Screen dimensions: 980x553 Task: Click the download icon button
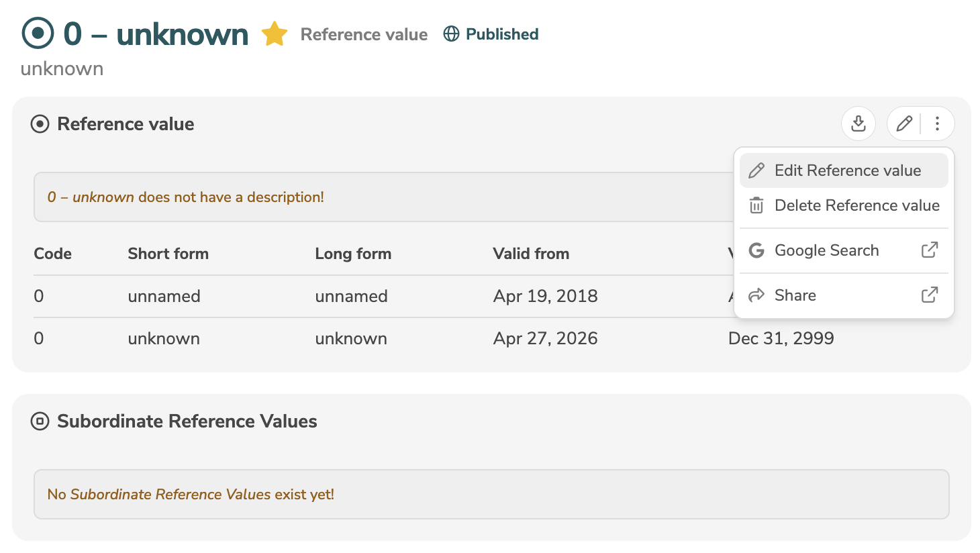pos(858,123)
